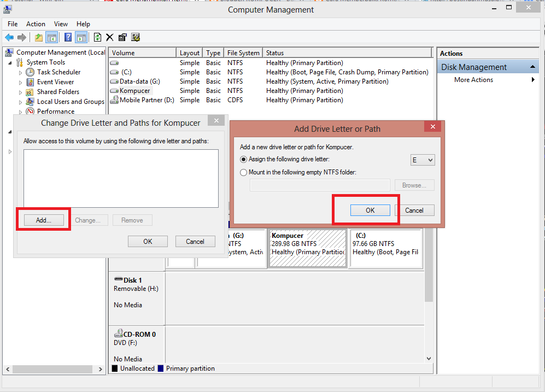Click the Local Users and Groups icon

coord(30,102)
